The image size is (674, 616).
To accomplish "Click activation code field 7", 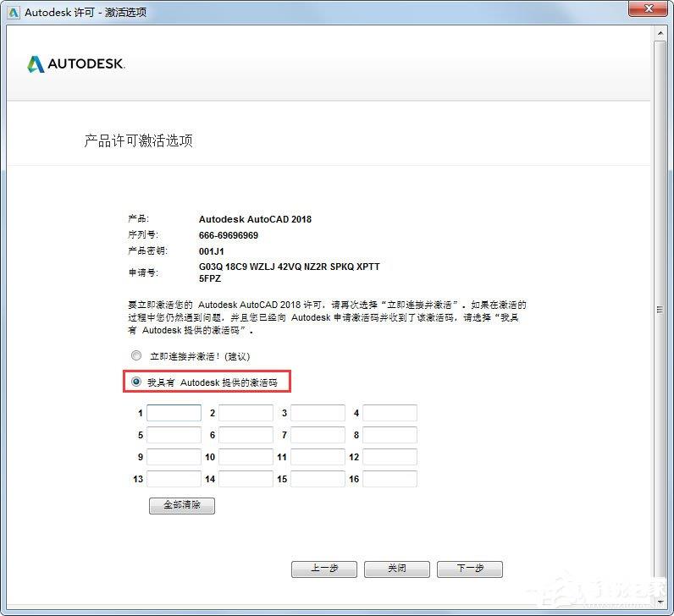I will coord(318,435).
